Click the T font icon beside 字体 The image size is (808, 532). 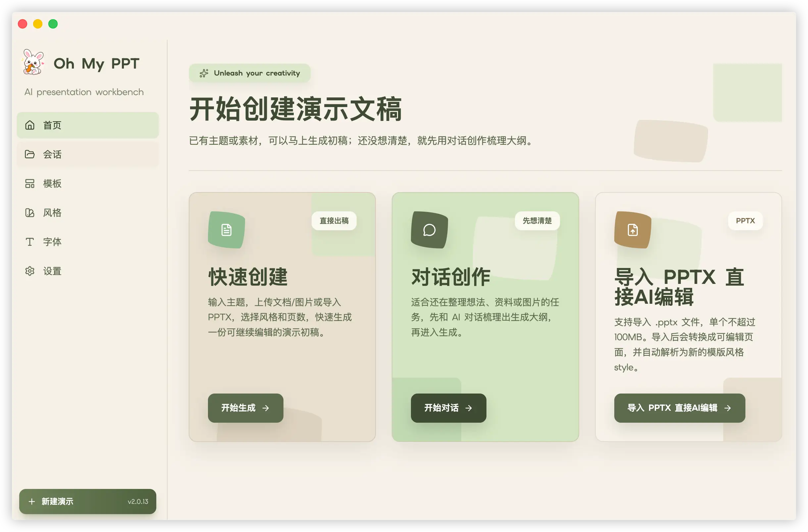tap(30, 242)
